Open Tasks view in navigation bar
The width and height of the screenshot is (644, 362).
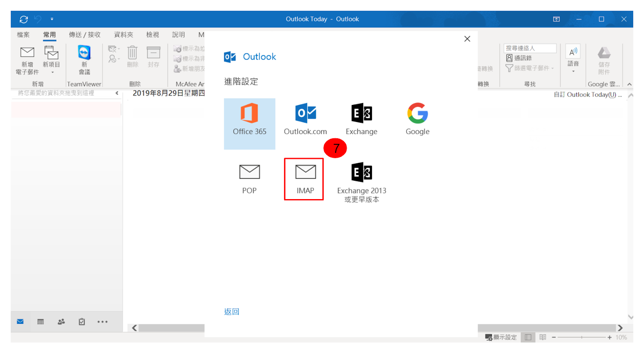[82, 322]
